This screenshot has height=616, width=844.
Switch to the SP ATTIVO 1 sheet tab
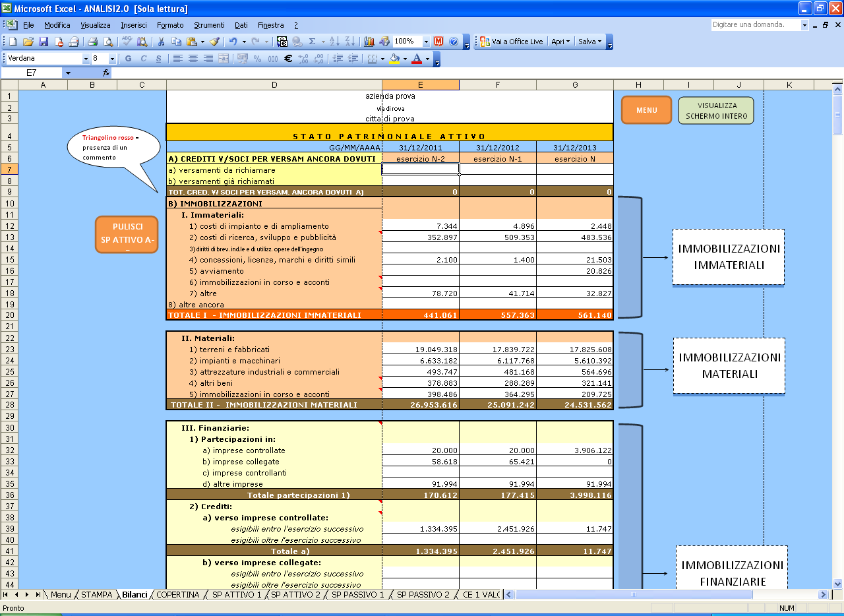pyautogui.click(x=236, y=595)
